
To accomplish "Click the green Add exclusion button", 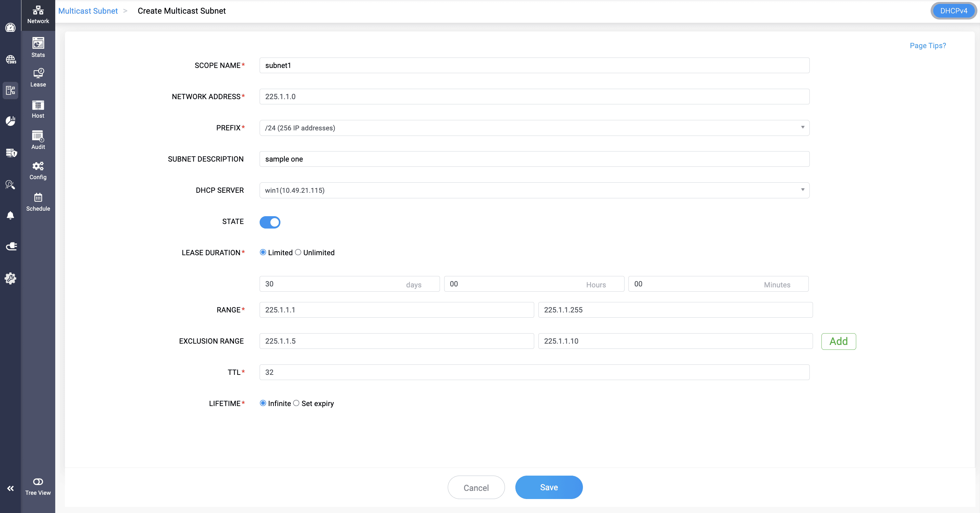I will click(838, 341).
